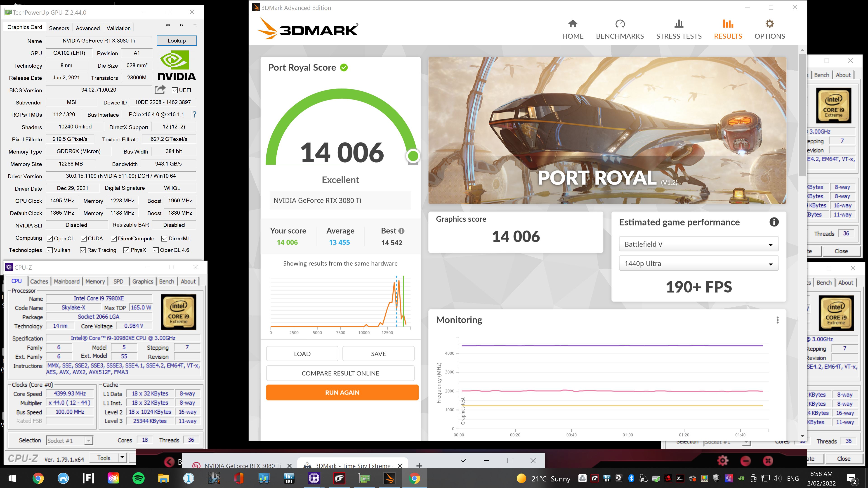Click Bluetooth icon in system tray
This screenshot has width=868, height=488.
pos(631,478)
